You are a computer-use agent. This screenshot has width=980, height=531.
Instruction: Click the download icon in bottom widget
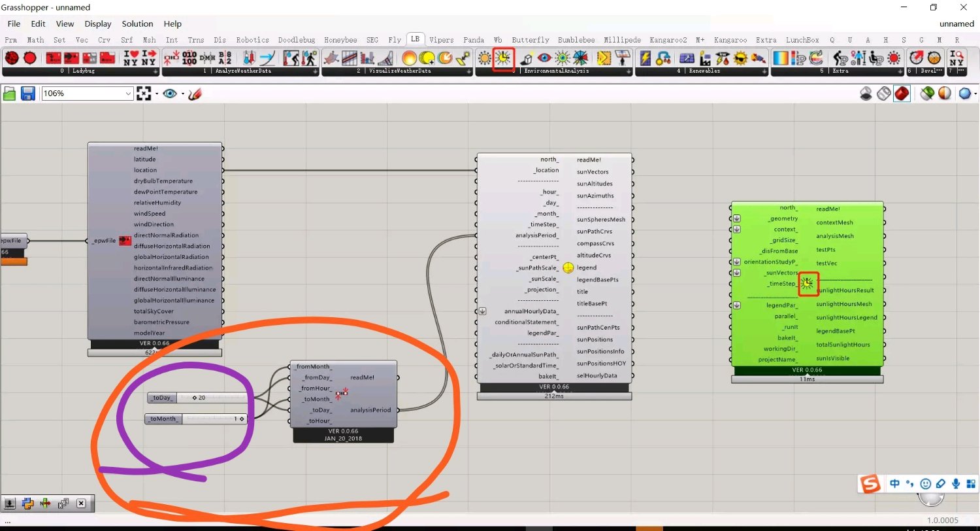tap(10, 504)
